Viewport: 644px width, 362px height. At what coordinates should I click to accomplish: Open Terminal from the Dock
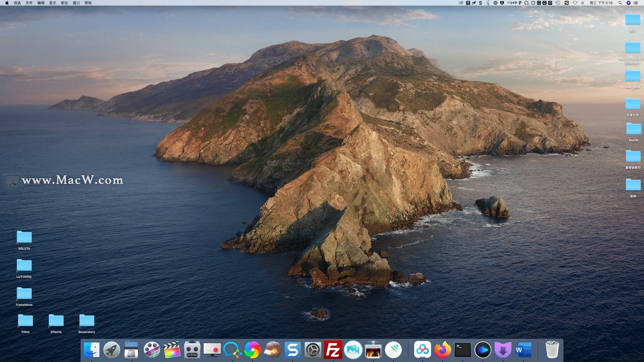coord(463,350)
